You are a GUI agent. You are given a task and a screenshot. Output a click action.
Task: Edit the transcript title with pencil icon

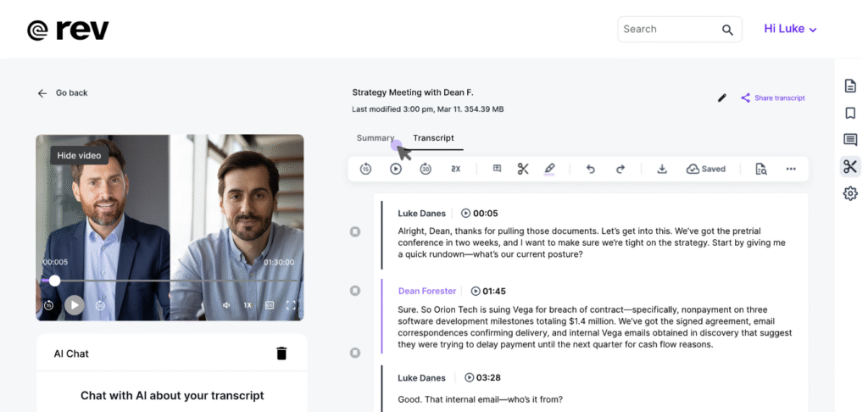[722, 98]
